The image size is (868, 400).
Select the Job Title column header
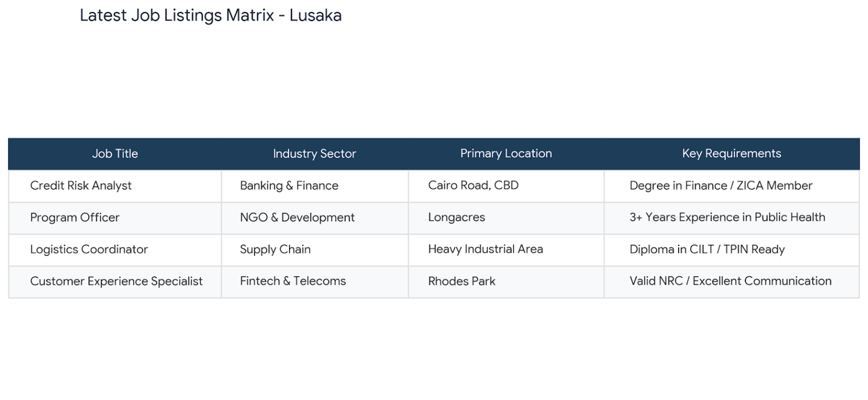tap(115, 153)
